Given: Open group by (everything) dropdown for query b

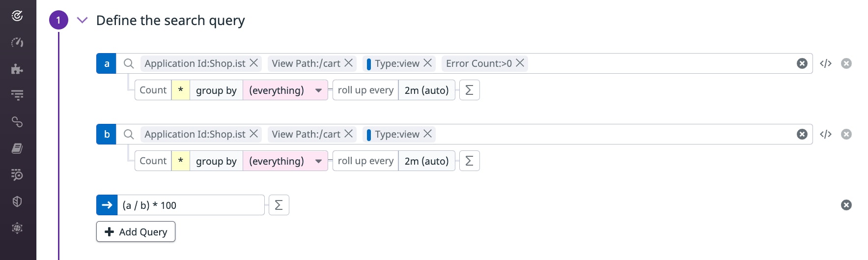Looking at the screenshot, I should 285,161.
